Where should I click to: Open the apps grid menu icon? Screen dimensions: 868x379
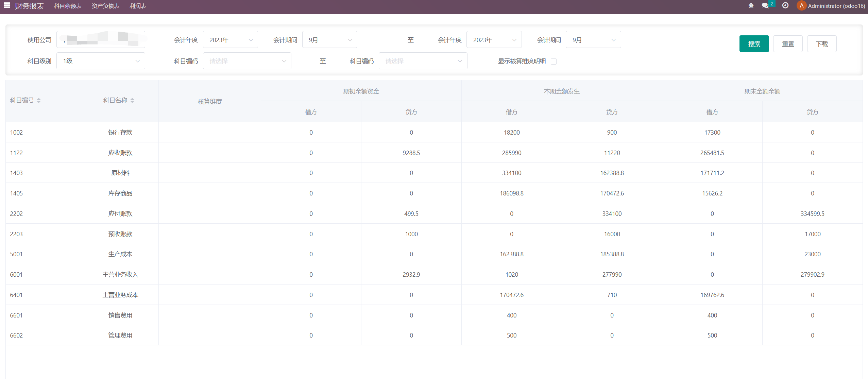click(x=7, y=5)
